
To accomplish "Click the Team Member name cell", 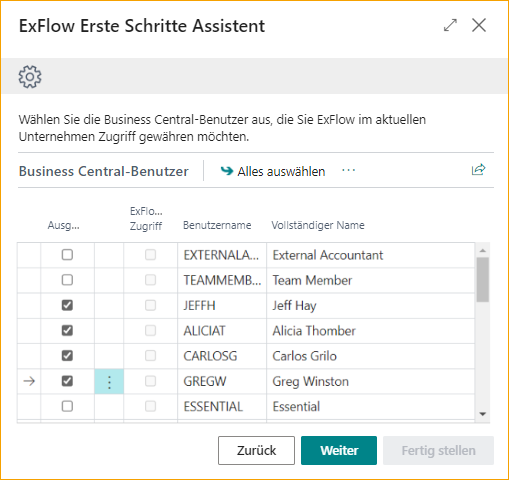I will [371, 280].
